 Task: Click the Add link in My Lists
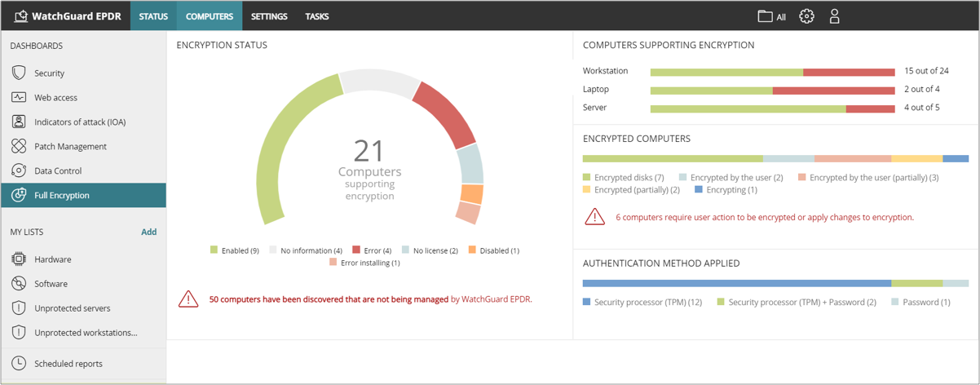[148, 232]
